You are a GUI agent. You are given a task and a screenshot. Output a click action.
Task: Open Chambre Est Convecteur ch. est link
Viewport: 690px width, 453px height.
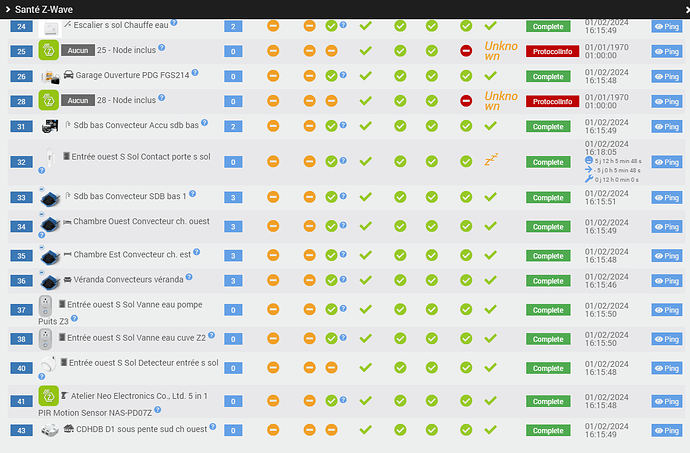[132, 254]
